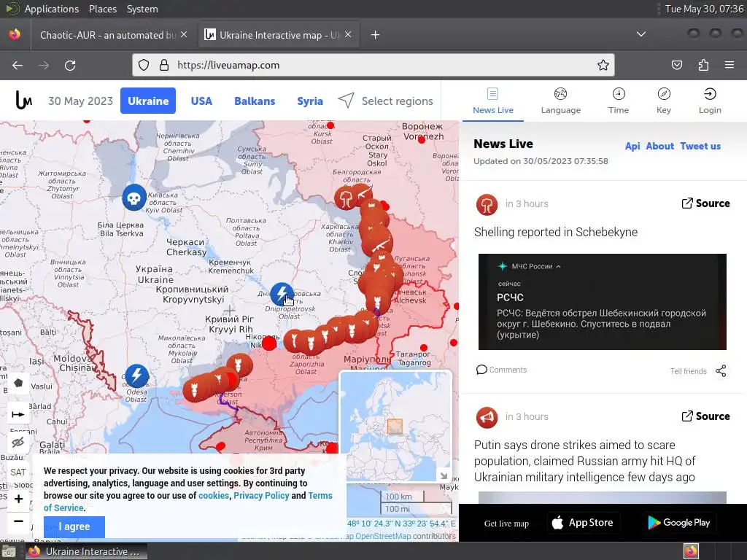Click the skull marker near Kyiv Oblast
The width and height of the screenshot is (747, 560).
(x=134, y=197)
